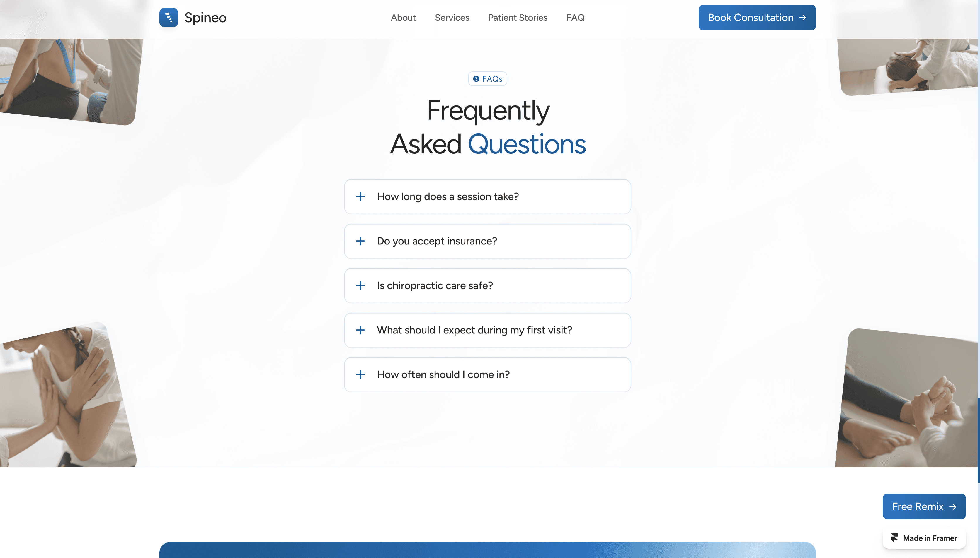Open the About nav item

coord(403,18)
